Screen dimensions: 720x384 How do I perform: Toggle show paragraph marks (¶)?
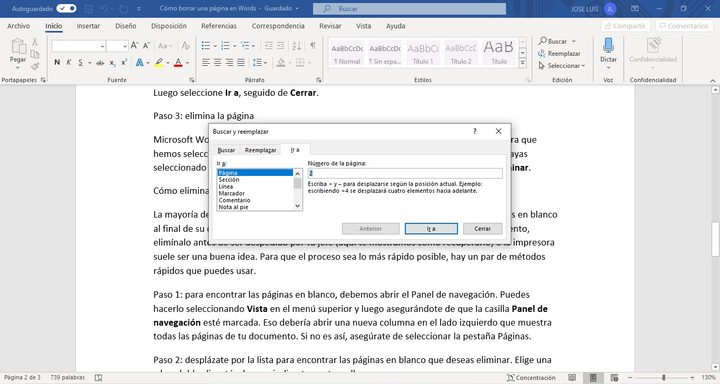click(313, 45)
